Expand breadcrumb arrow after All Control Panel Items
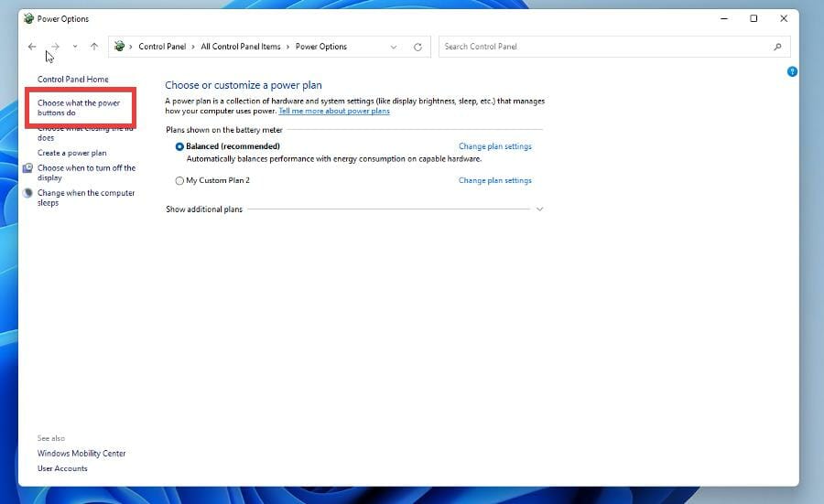 coord(288,47)
